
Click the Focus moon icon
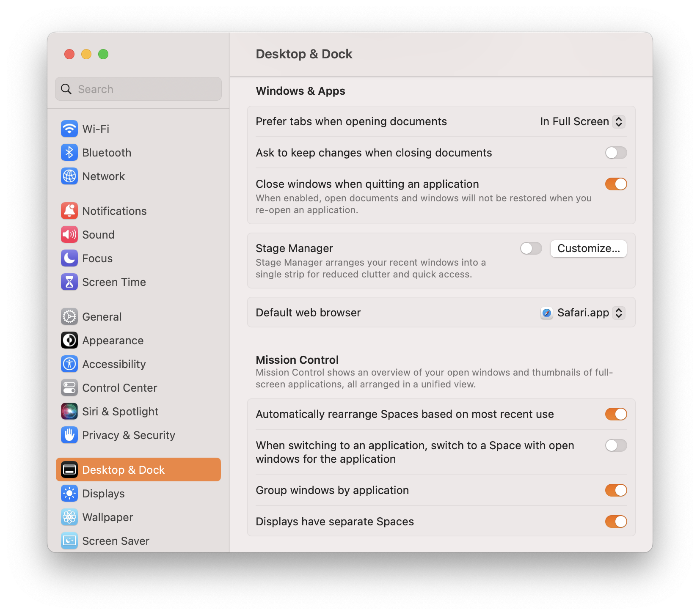click(69, 258)
